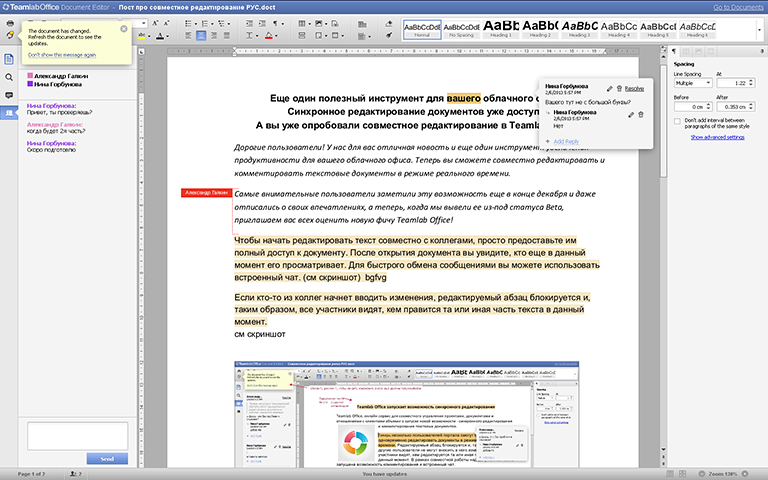Increase font size with the larger A icon

tap(155, 23)
